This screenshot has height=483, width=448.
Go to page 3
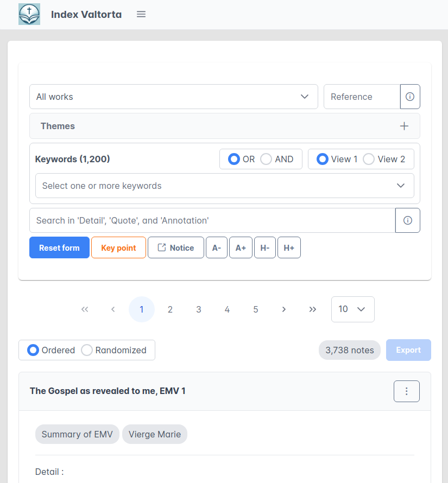point(199,309)
